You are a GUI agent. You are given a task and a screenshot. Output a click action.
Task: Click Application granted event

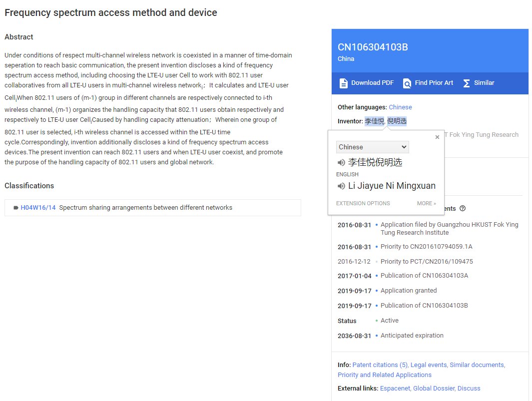point(409,291)
